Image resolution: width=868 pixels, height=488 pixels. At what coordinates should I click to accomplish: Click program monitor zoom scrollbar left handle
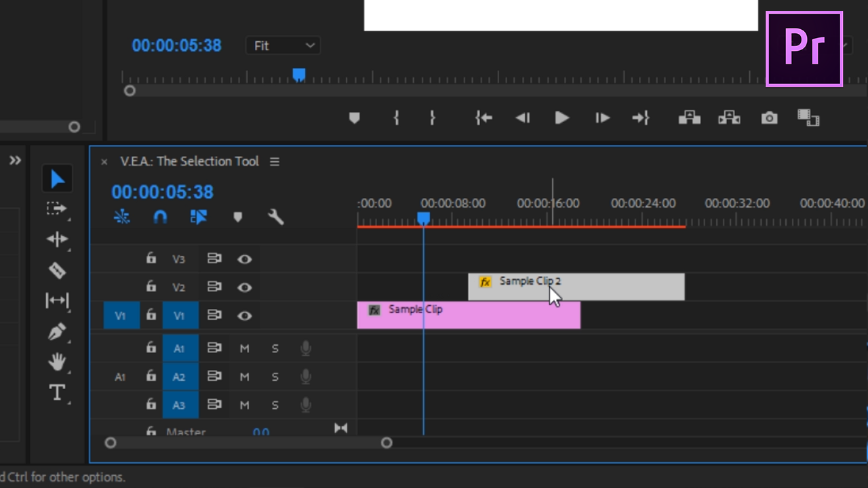(x=130, y=91)
